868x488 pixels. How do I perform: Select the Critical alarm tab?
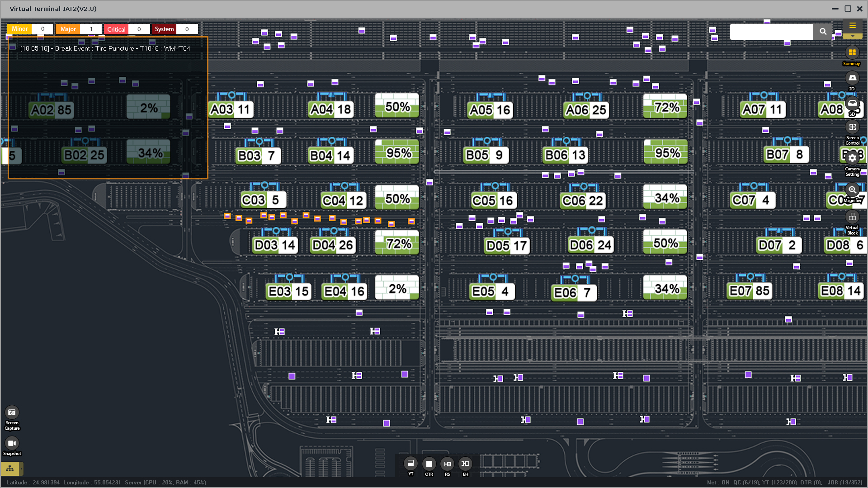tap(116, 29)
